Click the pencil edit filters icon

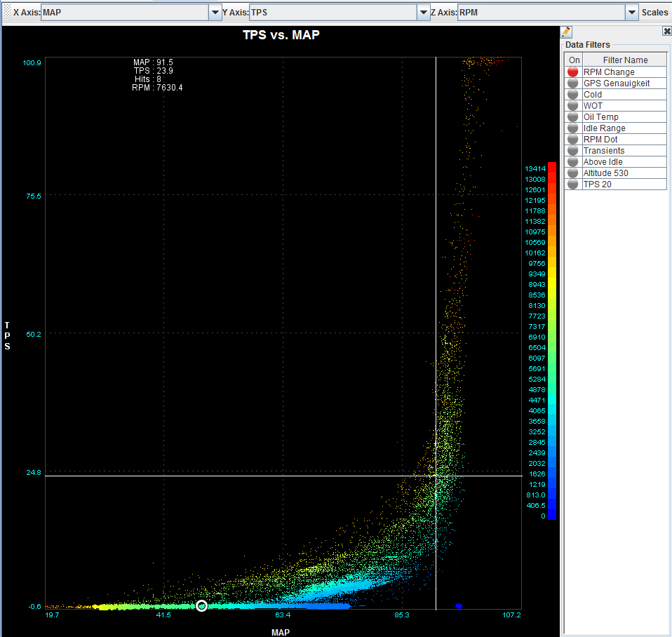click(x=567, y=32)
